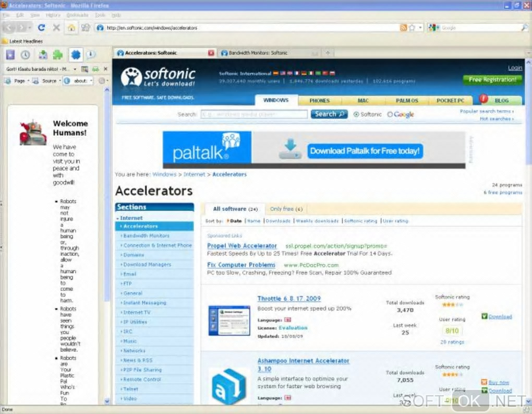Click the site identity icon in address bar
Screen dimensions: 532x414
coord(100,28)
